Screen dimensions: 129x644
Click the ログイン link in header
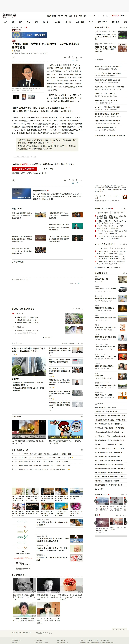pos(124,16)
